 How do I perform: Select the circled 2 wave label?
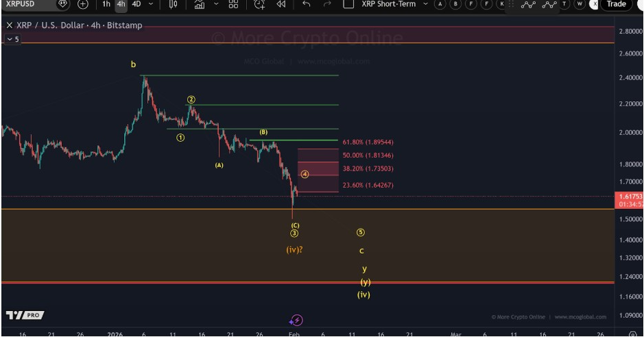(x=191, y=99)
